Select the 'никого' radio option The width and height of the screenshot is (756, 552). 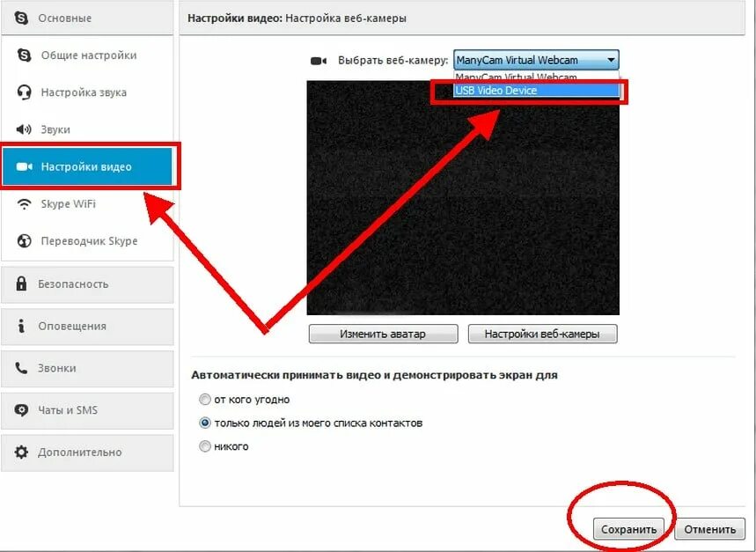coord(205,446)
